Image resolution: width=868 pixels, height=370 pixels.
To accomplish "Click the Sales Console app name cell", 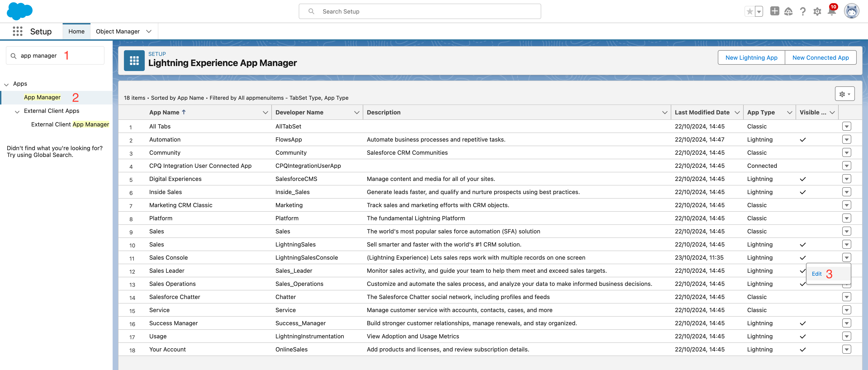I will click(x=168, y=258).
